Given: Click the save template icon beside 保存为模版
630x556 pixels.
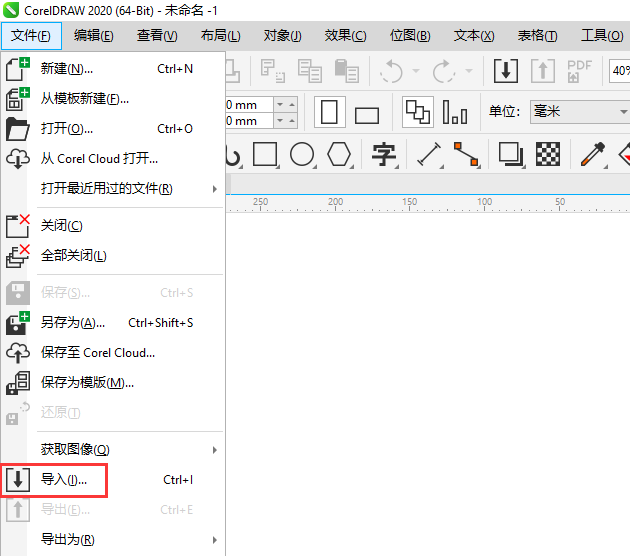Looking at the screenshot, I should point(18,382).
